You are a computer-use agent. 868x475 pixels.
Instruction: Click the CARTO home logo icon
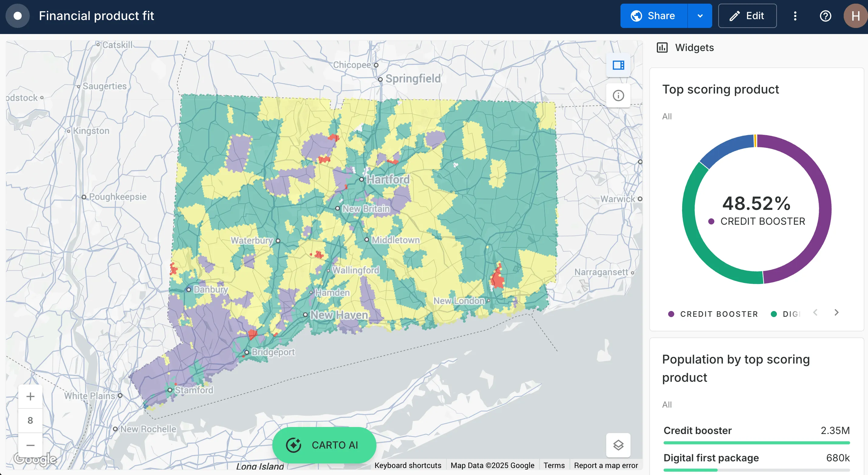[18, 16]
